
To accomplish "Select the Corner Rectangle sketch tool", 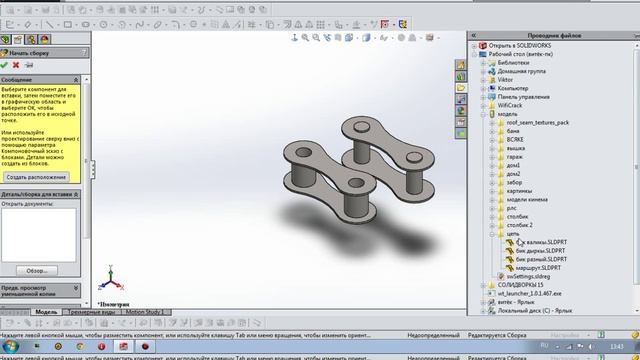I will tap(67, 24).
